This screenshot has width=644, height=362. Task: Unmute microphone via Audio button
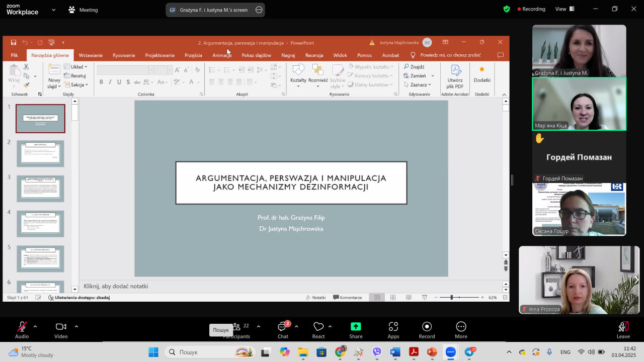pyautogui.click(x=22, y=327)
